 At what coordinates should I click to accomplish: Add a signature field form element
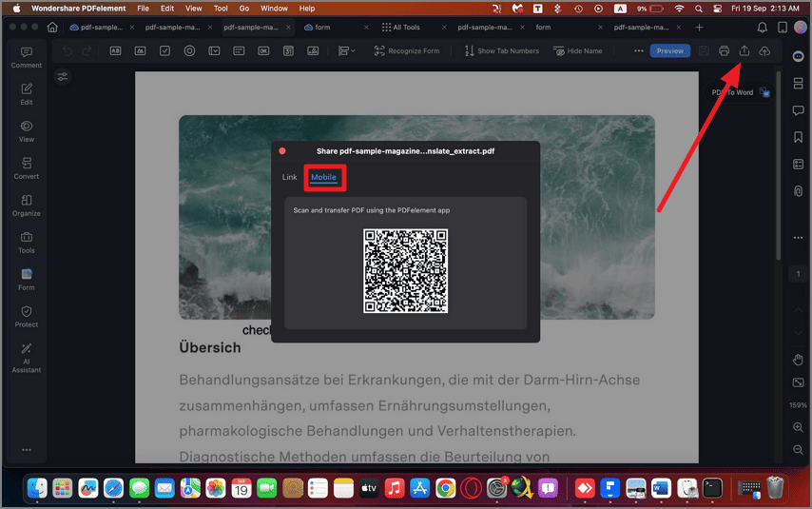click(x=313, y=50)
